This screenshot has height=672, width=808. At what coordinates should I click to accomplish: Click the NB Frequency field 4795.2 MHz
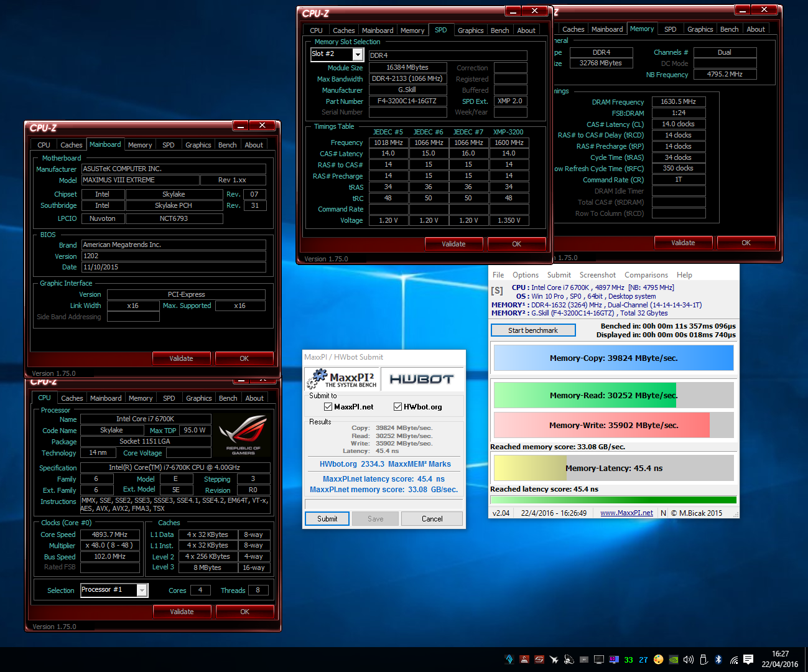click(725, 75)
